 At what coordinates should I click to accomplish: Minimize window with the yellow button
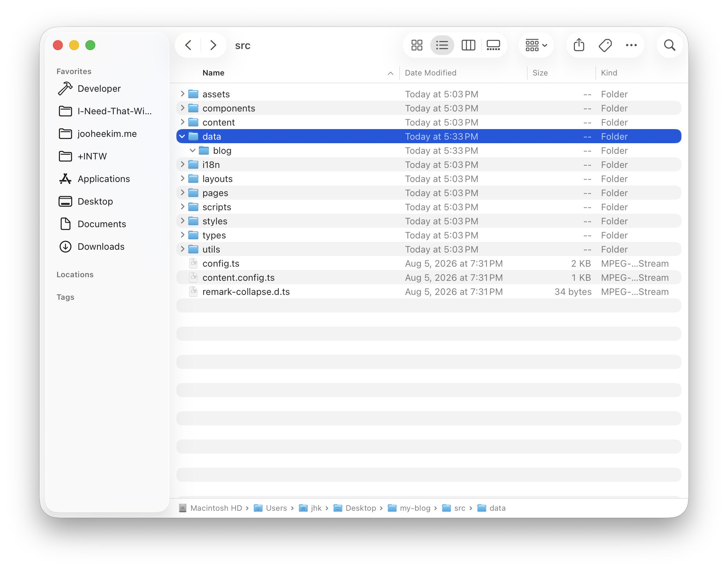74,45
